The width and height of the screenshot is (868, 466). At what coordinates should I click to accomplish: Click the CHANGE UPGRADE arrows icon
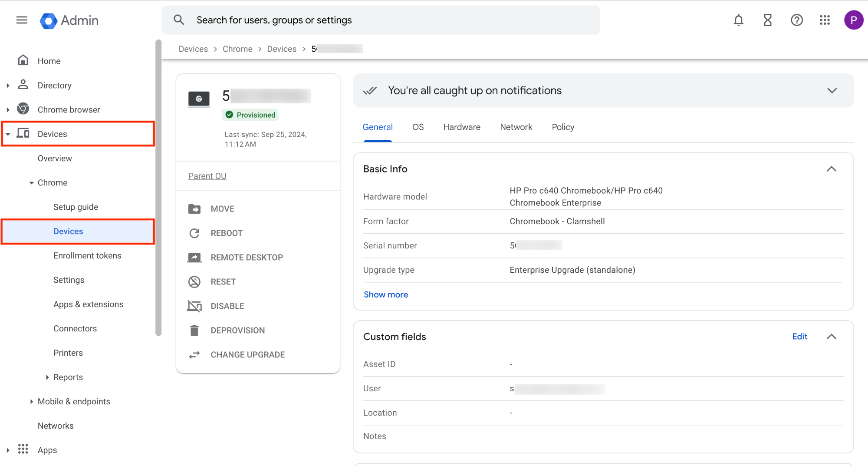tap(194, 355)
